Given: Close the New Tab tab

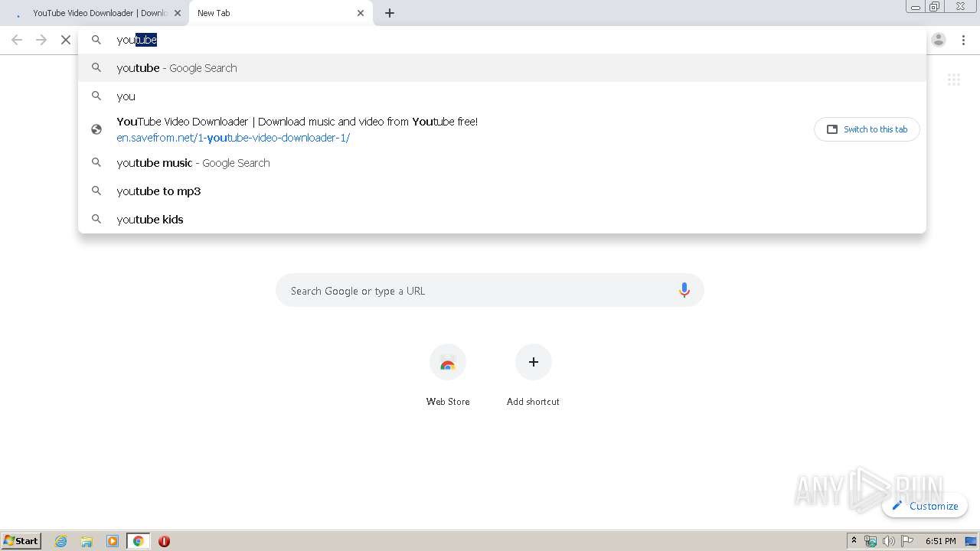Looking at the screenshot, I should [x=361, y=13].
